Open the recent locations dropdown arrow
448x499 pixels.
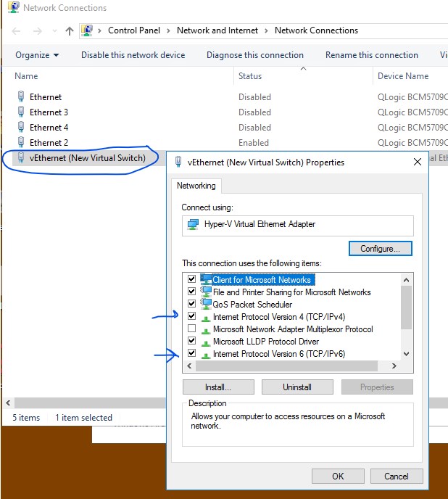54,31
